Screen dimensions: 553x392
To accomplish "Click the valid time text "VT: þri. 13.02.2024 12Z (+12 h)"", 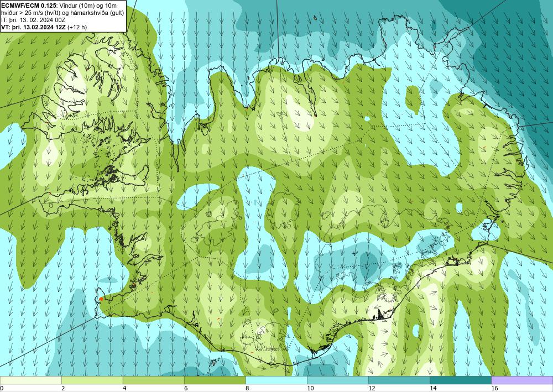I will click(44, 27).
